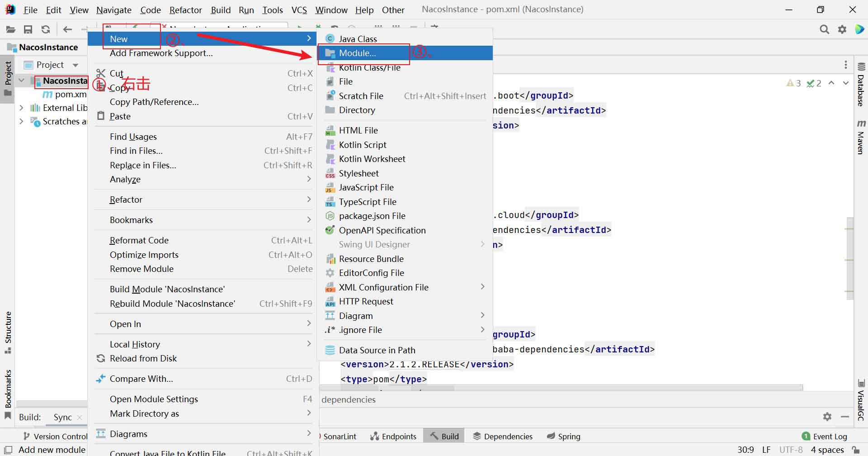Viewport: 868px width, 456px height.
Task: Go to previous highlighted error arrow
Action: tap(831, 83)
